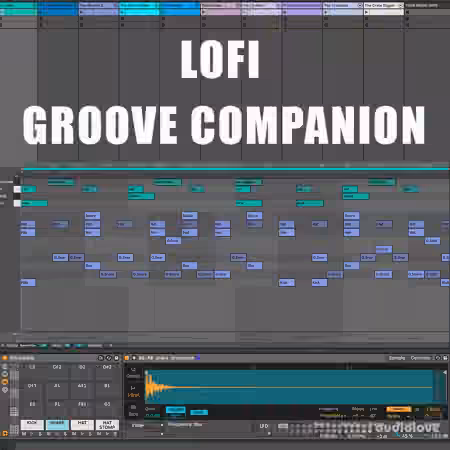Trigger the HAT drum pad
450x450 pixels.
82,424
